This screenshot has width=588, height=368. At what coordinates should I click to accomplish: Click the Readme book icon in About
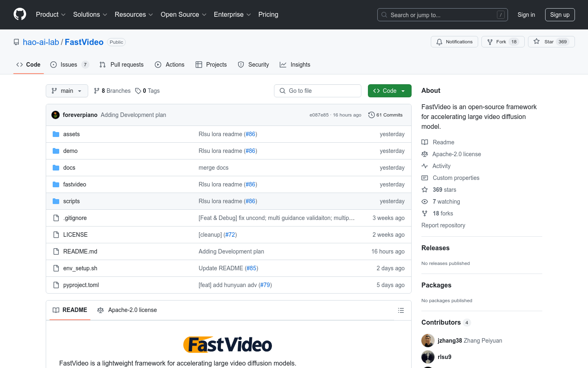[x=425, y=142]
